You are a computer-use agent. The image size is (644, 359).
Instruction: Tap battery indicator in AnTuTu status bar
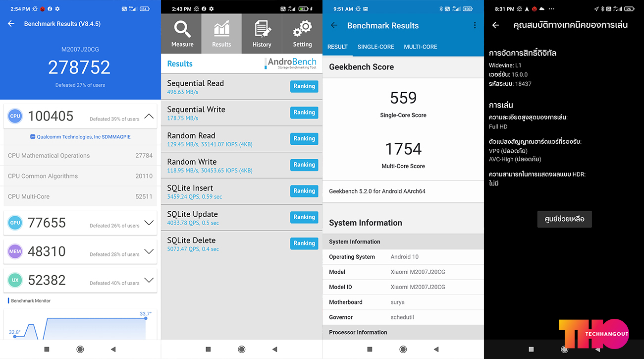(x=145, y=9)
